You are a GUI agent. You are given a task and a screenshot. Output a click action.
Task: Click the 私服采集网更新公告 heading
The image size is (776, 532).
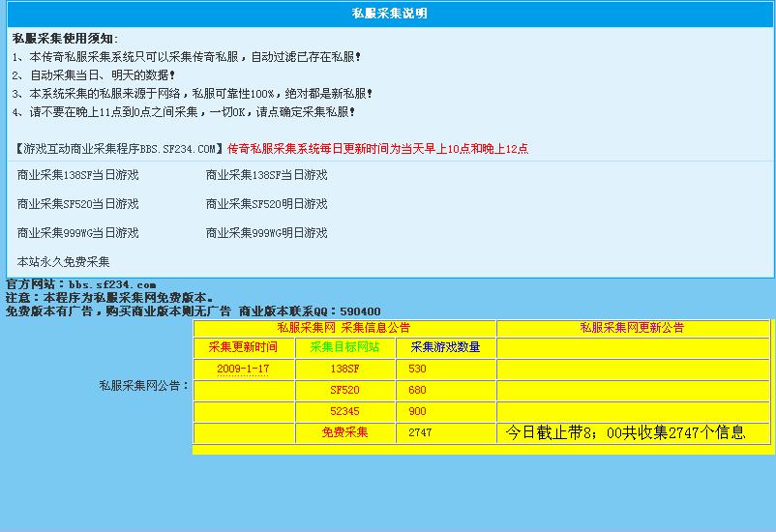633,328
